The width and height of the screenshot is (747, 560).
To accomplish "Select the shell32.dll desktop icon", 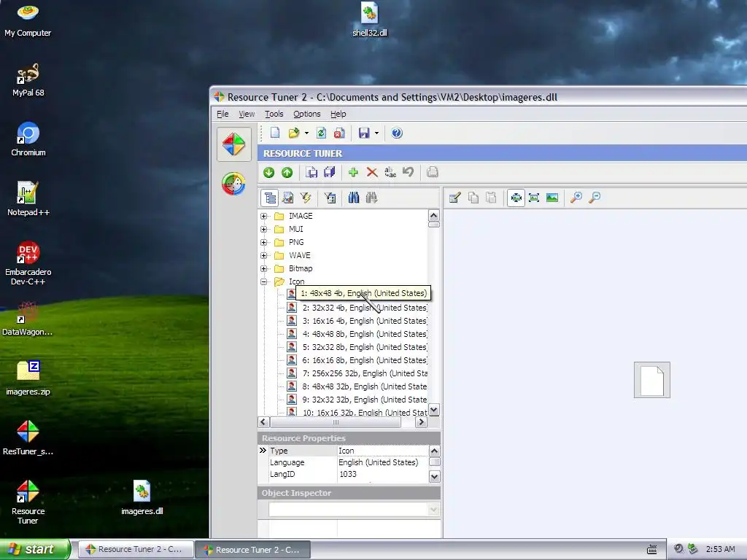I will pyautogui.click(x=370, y=20).
